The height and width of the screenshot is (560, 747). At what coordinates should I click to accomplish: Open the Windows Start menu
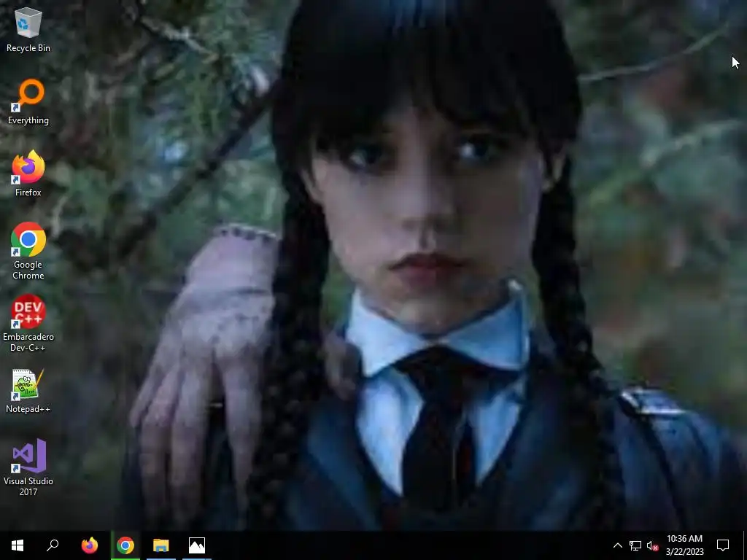click(x=18, y=545)
